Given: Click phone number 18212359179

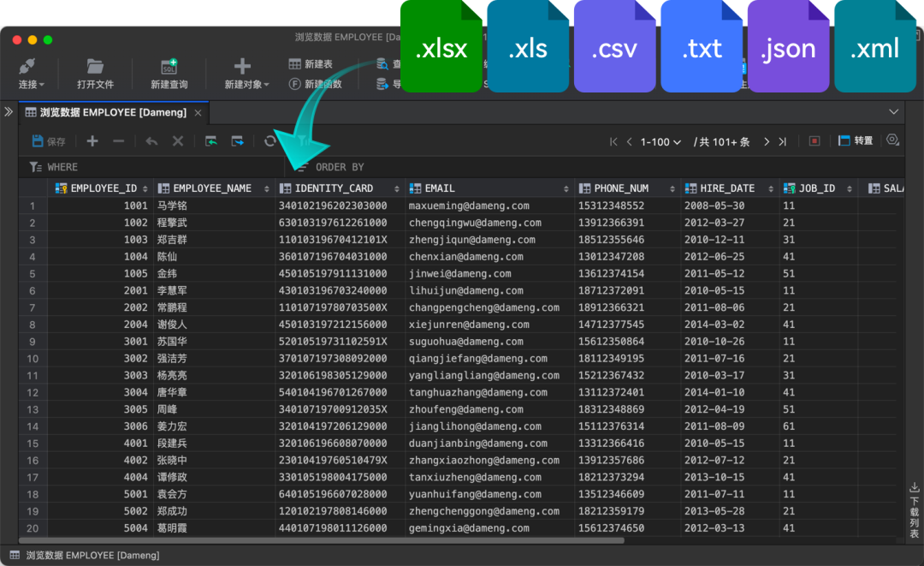Looking at the screenshot, I should [611, 511].
